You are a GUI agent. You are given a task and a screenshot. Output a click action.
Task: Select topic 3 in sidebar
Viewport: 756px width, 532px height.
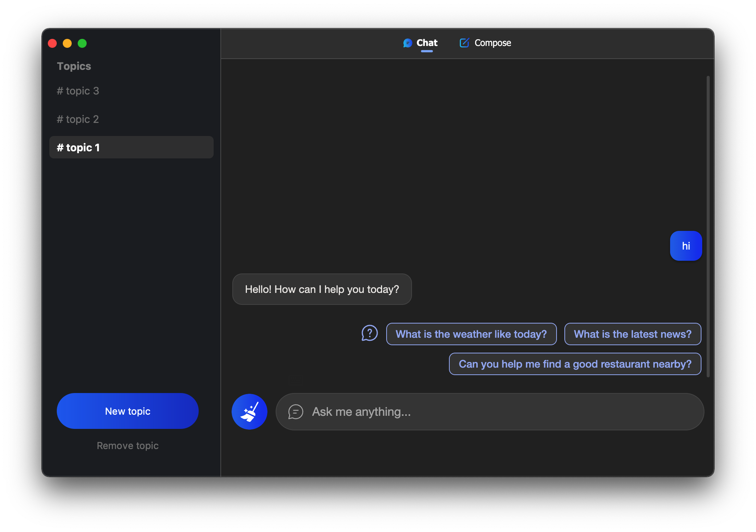point(78,91)
